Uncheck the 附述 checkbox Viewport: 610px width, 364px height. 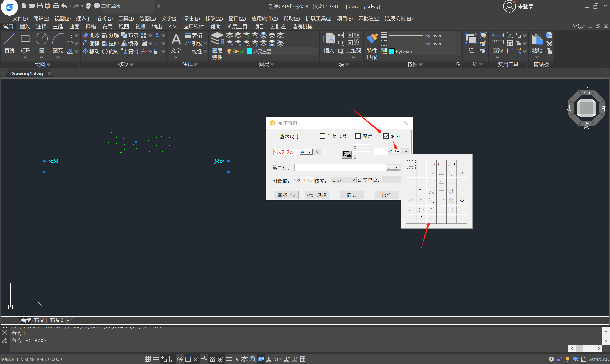tap(386, 136)
